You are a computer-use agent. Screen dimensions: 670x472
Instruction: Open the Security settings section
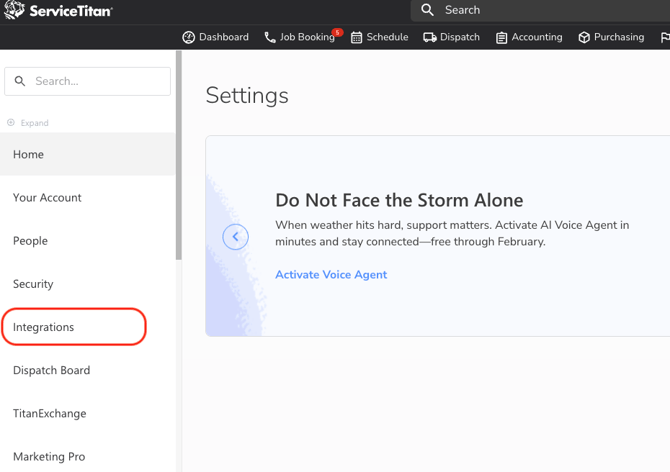coord(88,284)
